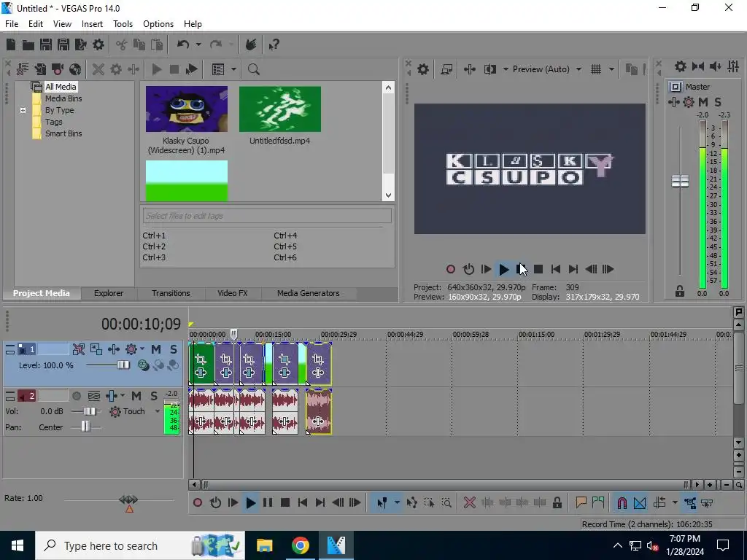Click the Lock Event padlock icon
Viewport: 747px width, 560px height.
click(557, 503)
